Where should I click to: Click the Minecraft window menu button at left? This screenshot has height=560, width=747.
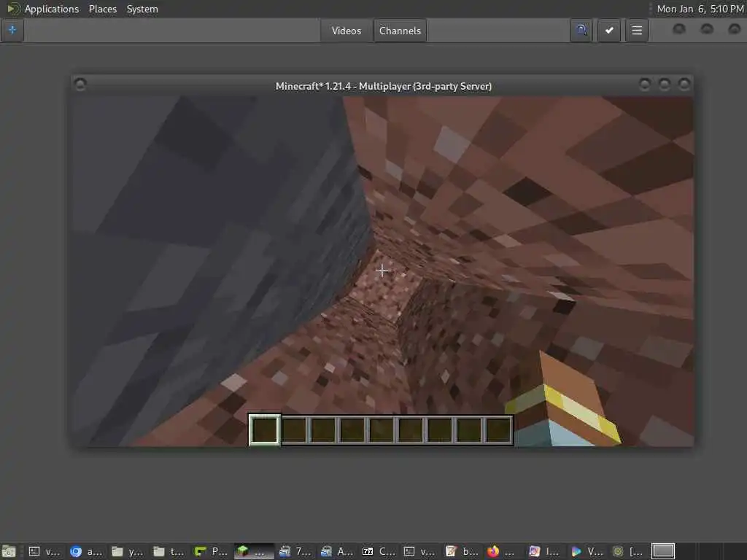[80, 85]
